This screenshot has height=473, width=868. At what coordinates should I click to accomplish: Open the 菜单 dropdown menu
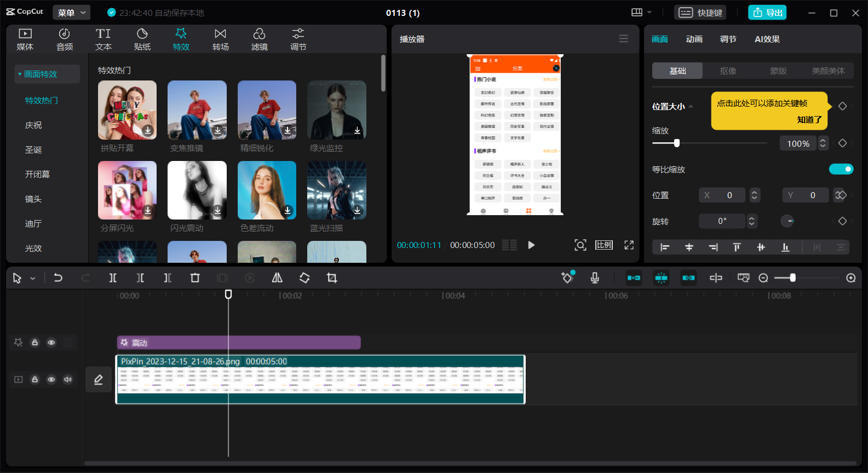pyautogui.click(x=72, y=13)
